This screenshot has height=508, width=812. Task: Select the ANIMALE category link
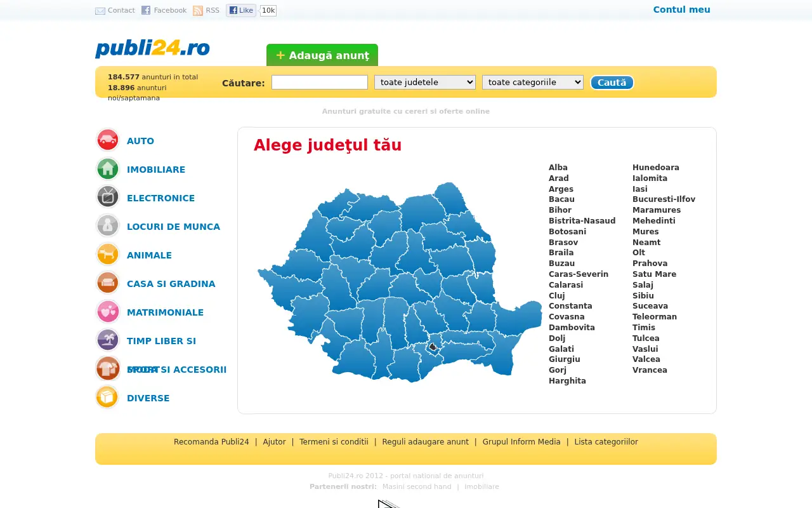(x=149, y=255)
